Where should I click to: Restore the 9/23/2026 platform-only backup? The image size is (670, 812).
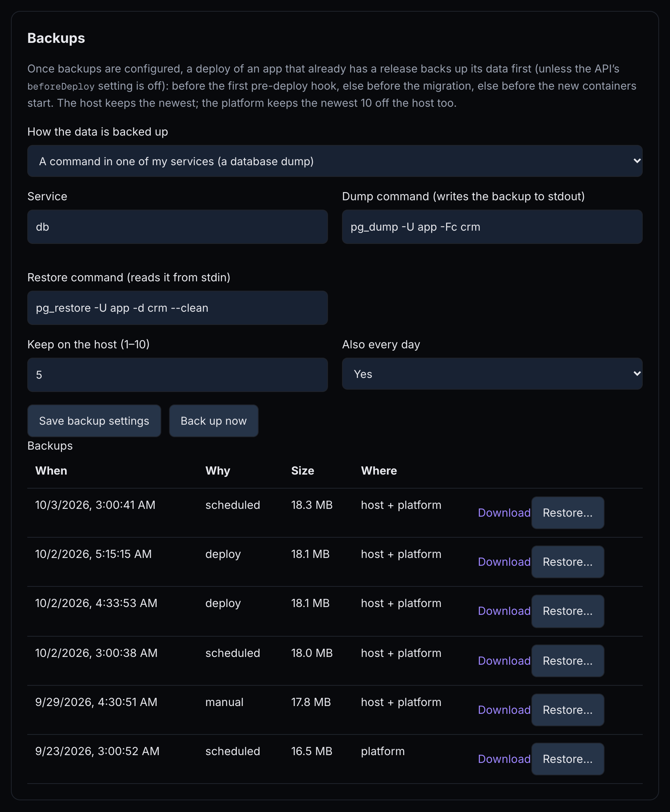[568, 759]
